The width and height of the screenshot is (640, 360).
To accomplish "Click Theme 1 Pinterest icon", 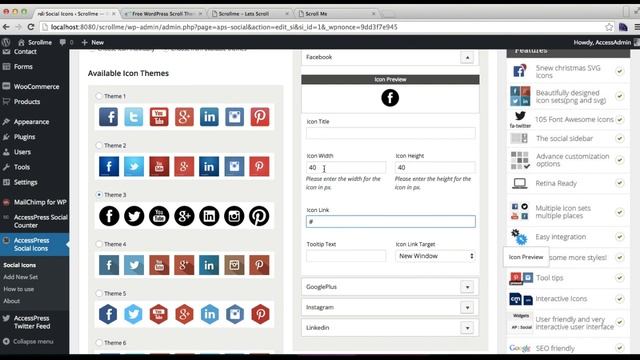I will pyautogui.click(x=260, y=117).
